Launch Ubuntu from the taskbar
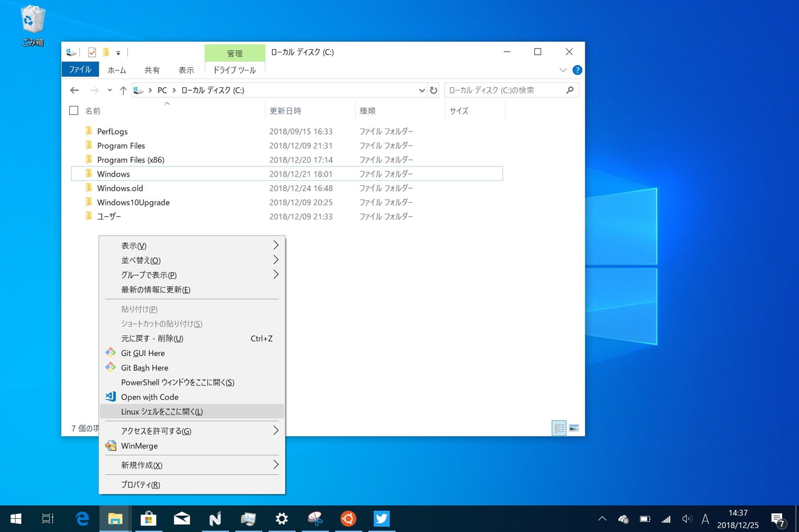Image resolution: width=799 pixels, height=532 pixels. pyautogui.click(x=348, y=518)
